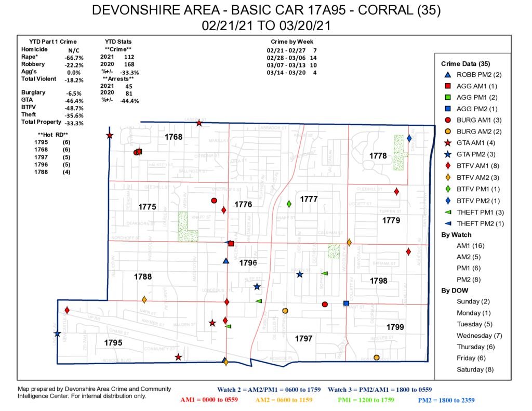Click the GTA PM2 blue star legend icon
Viewport: 532px width, 411px height.
tap(447, 154)
